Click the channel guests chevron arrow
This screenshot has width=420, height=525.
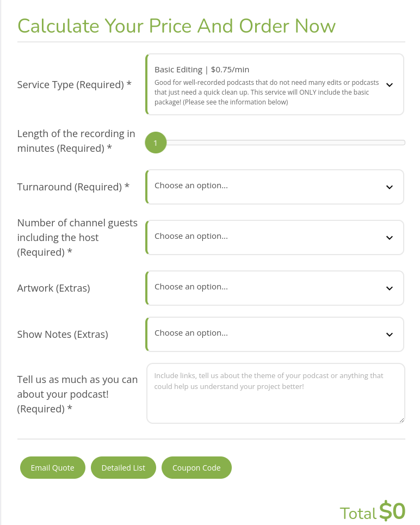pos(389,238)
